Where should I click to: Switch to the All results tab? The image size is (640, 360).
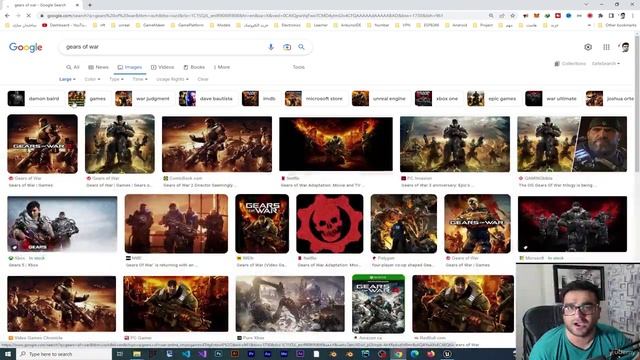73,67
